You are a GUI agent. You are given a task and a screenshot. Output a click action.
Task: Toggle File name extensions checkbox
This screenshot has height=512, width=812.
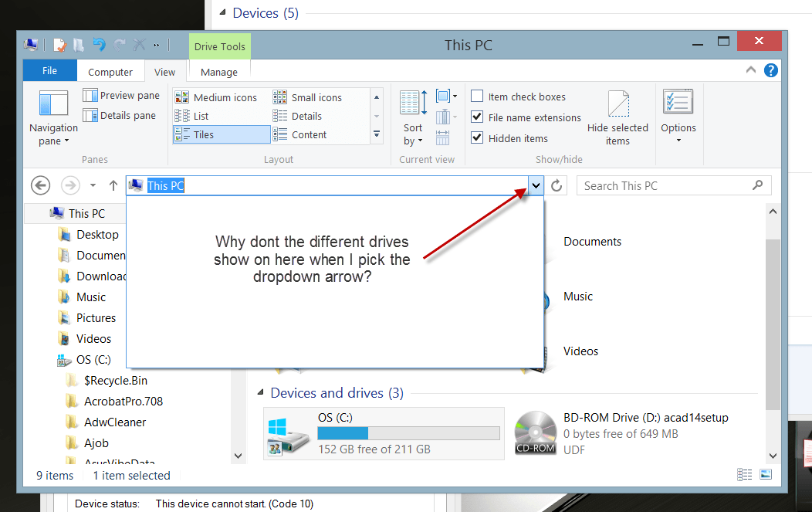coord(478,117)
